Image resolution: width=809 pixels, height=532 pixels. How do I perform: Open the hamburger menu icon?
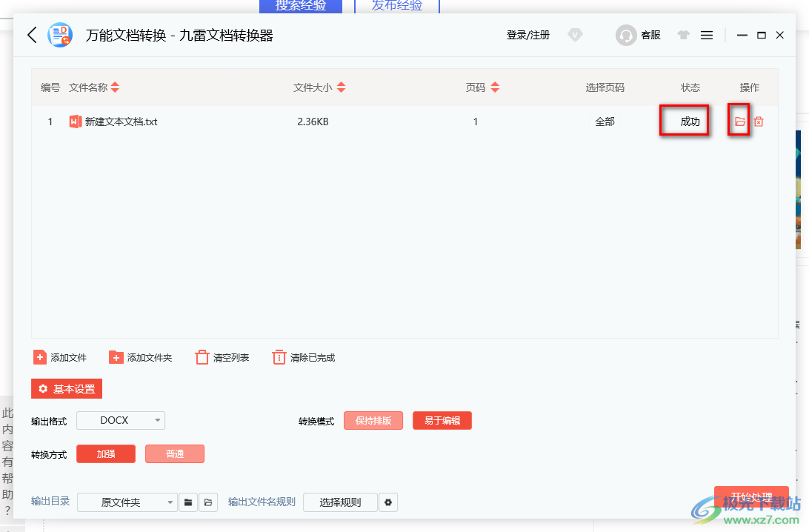(707, 35)
